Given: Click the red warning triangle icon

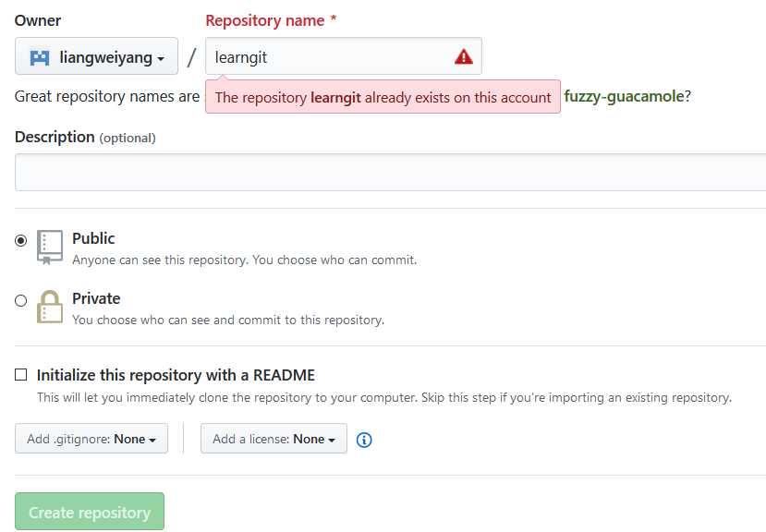Looking at the screenshot, I should pos(463,57).
